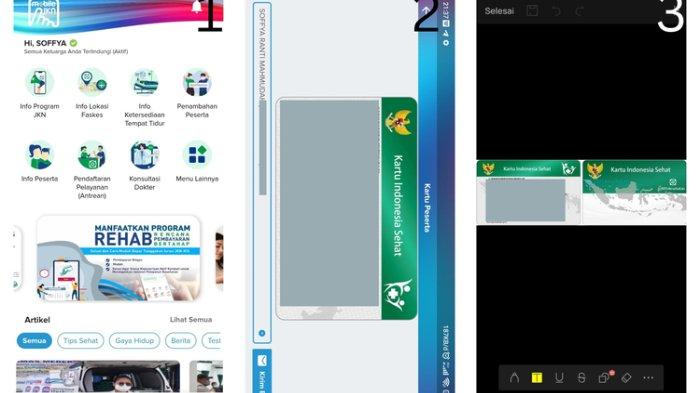Click the dropdown arrow of participant selector
The height and width of the screenshot is (393, 700).
coord(262,333)
